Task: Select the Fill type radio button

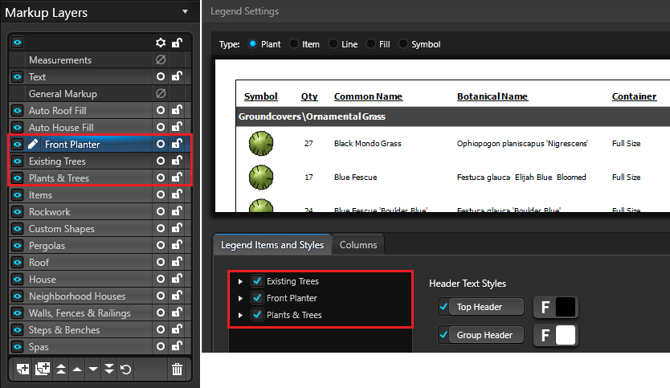Action: [x=370, y=44]
